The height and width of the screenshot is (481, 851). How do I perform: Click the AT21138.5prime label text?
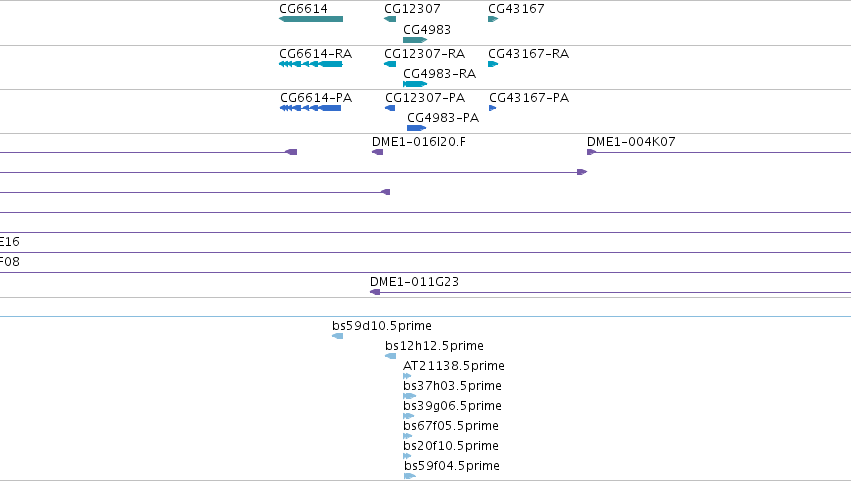point(454,366)
